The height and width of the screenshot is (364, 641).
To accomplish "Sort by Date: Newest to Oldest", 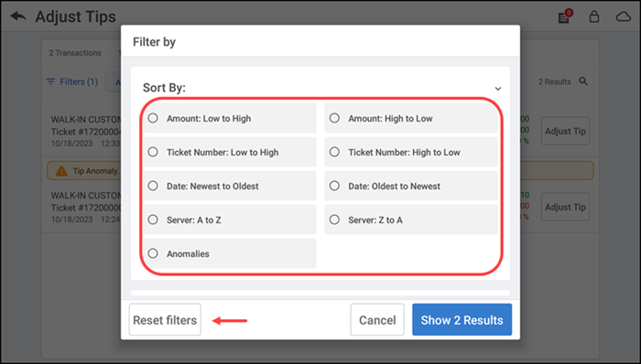I will coord(230,186).
